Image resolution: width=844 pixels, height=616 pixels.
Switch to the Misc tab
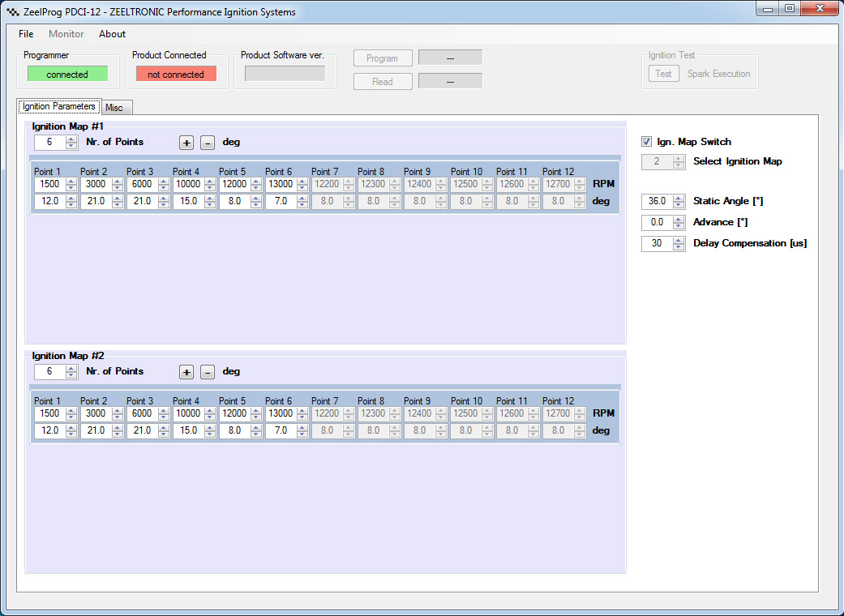coord(114,108)
